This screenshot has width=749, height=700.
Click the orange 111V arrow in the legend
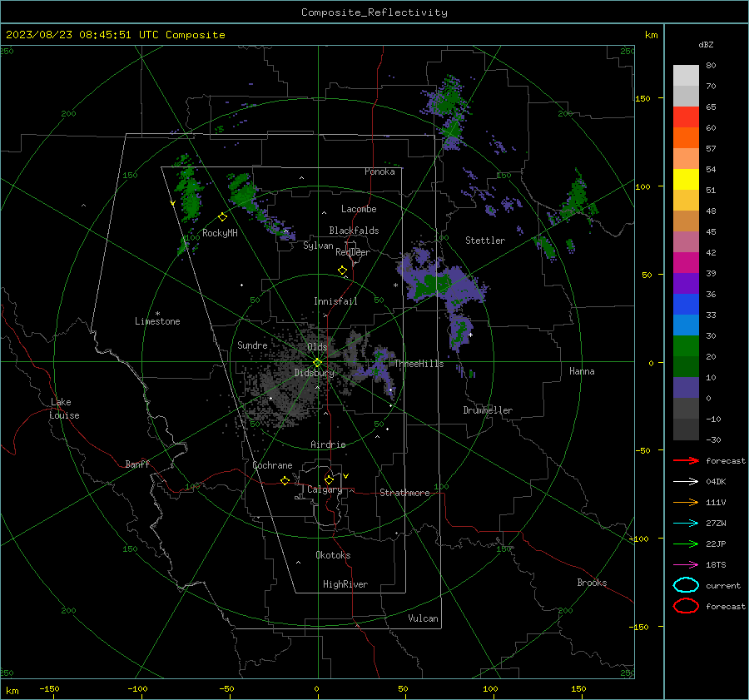click(x=686, y=502)
